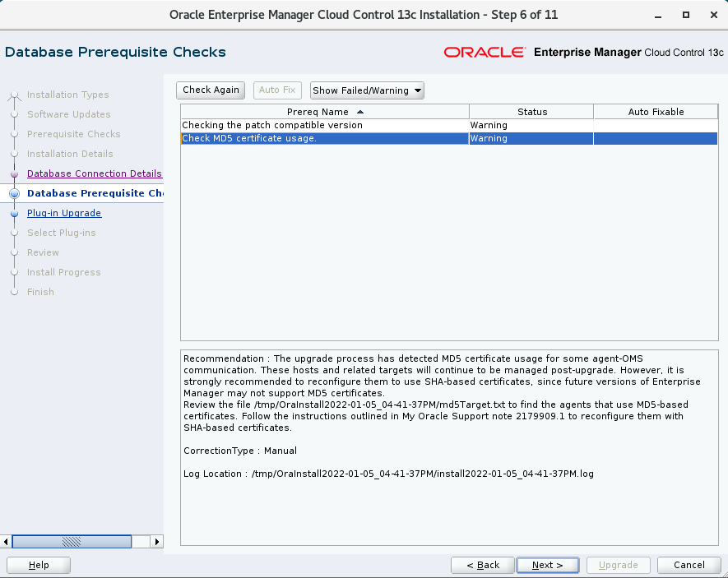Cancel the installation with Cancel button
728x578 pixels.
[689, 565]
